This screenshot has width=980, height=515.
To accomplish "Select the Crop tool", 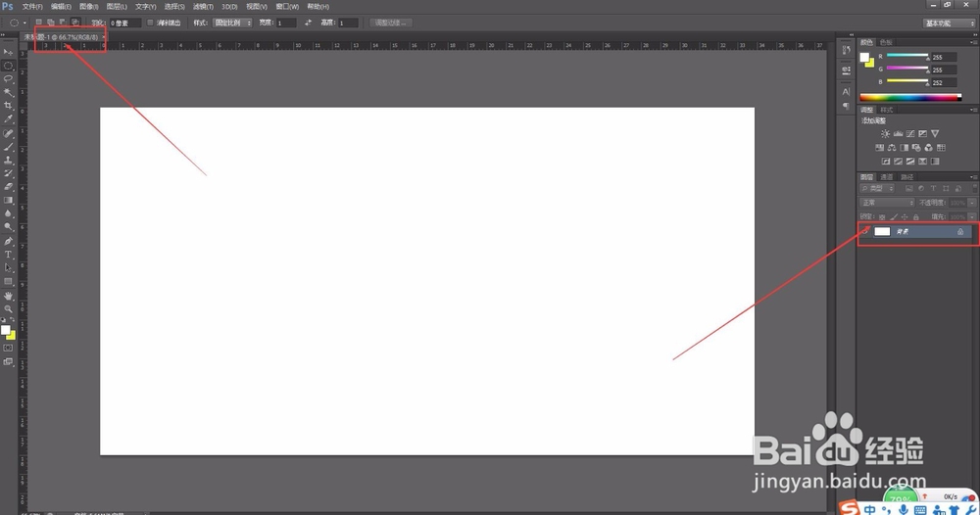I will click(8, 106).
